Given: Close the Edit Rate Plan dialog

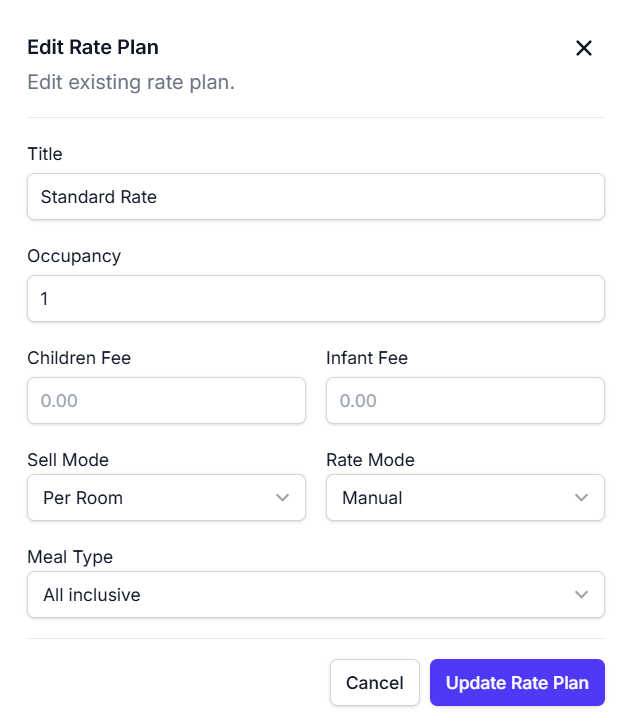Looking at the screenshot, I should [584, 48].
